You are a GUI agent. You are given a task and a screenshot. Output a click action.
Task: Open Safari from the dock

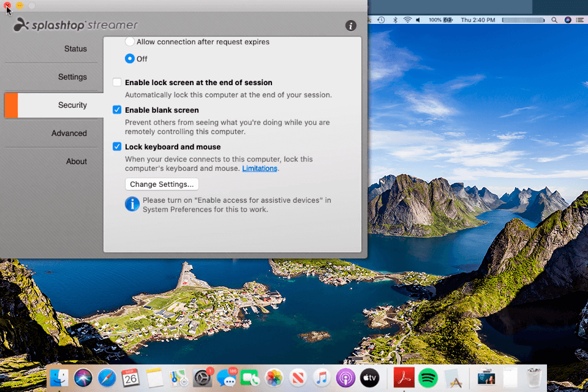107,377
